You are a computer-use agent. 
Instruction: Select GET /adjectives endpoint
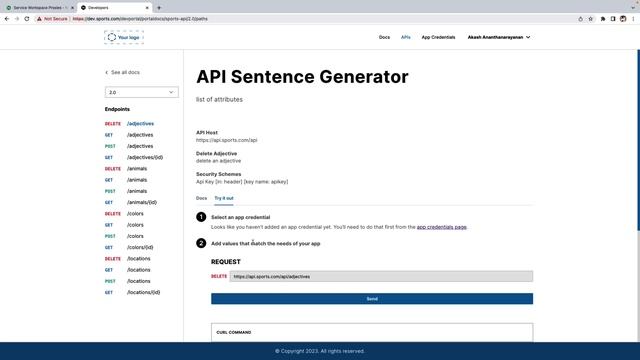pyautogui.click(x=129, y=135)
